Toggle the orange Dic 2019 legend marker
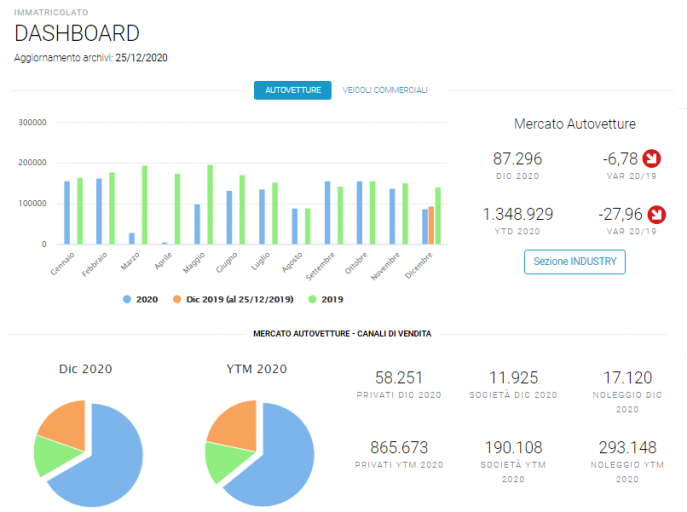 click(x=177, y=300)
